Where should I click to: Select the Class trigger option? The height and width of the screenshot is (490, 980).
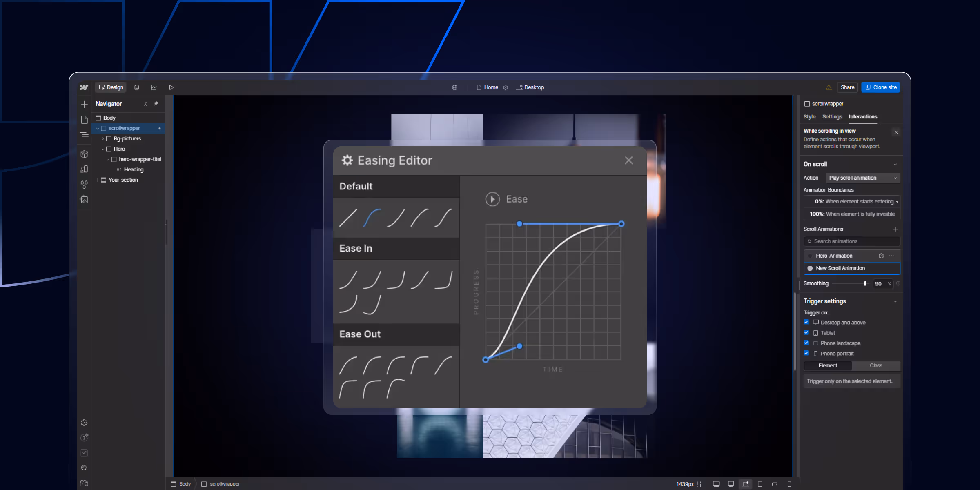coord(876,365)
